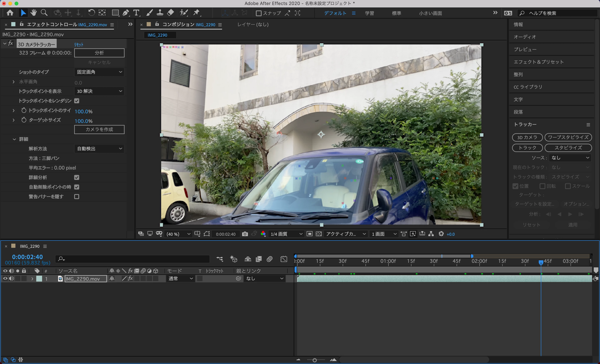Click the カメラを作成 button
This screenshot has height=364, width=600.
click(99, 130)
